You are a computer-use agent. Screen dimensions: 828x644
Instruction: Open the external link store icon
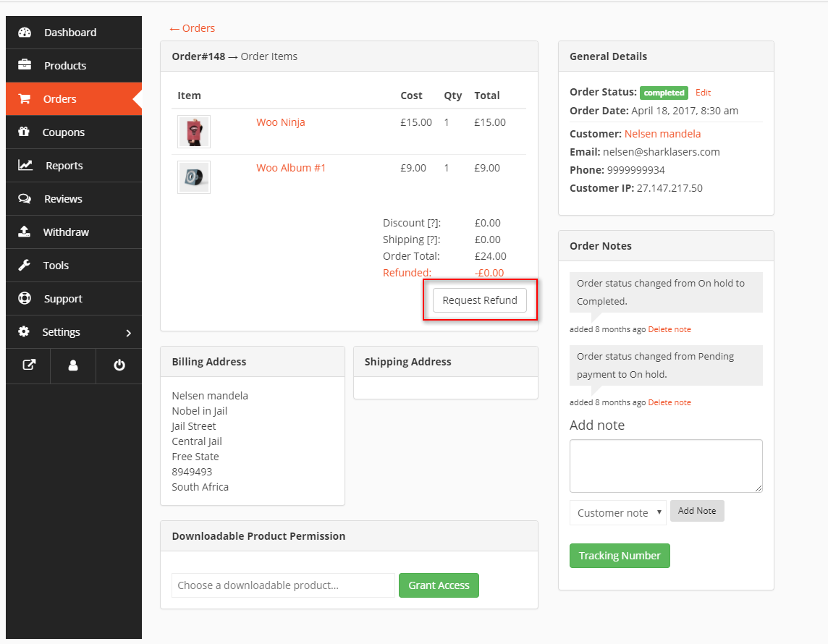pos(28,365)
